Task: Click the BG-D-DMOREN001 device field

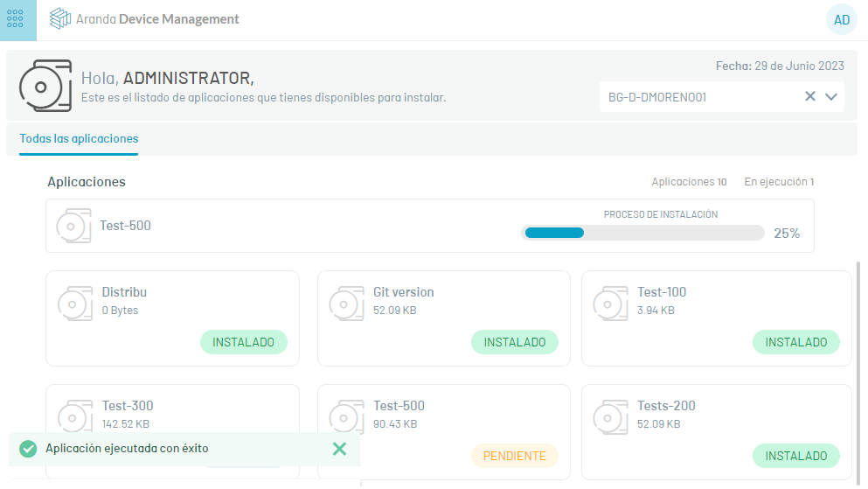Action: coord(721,97)
